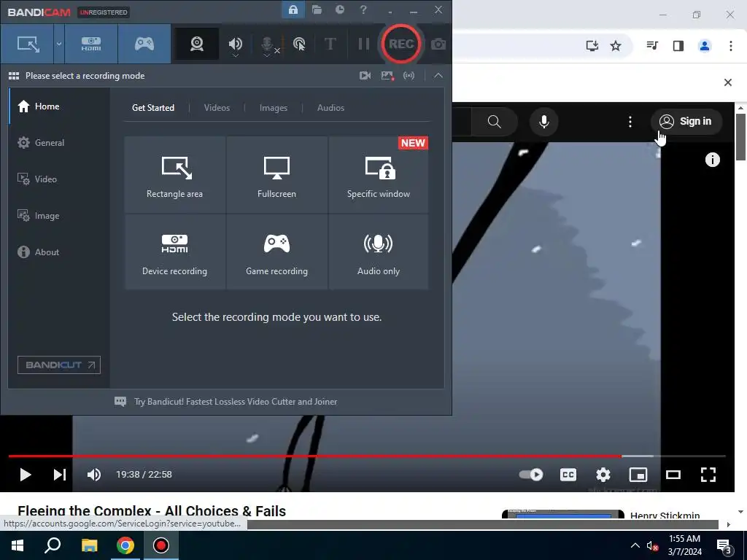Viewport: 747px width, 560px height.
Task: Switch to the Audios tab
Action: tap(330, 108)
